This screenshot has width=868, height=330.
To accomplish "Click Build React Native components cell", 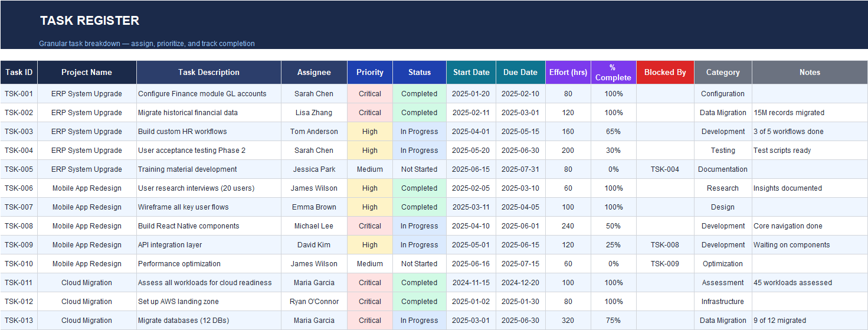I will 209,226.
